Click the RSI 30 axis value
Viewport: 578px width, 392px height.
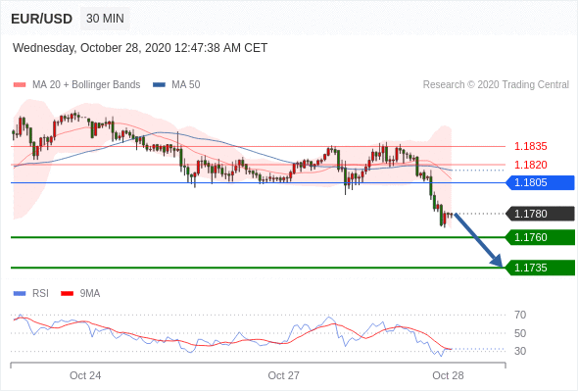520,351
